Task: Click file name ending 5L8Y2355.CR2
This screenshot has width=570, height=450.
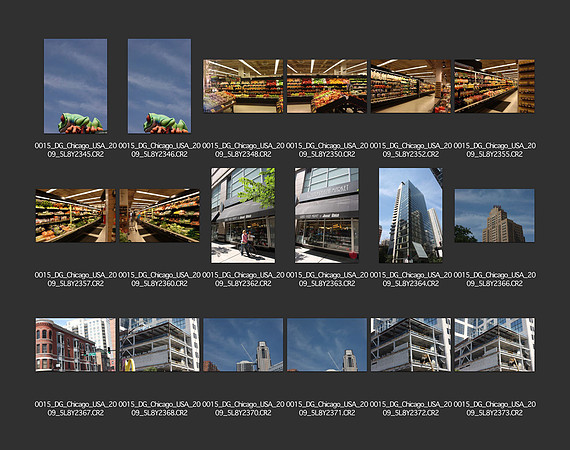Action: (x=494, y=150)
